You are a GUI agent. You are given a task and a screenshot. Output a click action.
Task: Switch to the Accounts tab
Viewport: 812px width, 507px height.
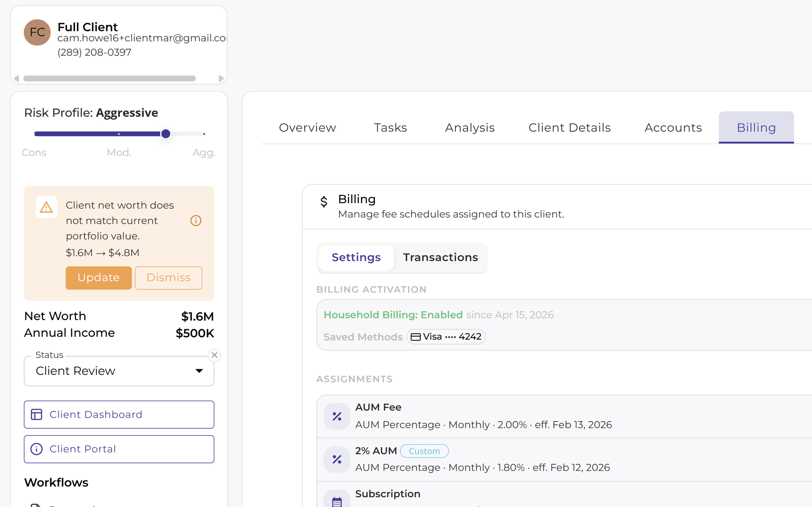(x=673, y=127)
